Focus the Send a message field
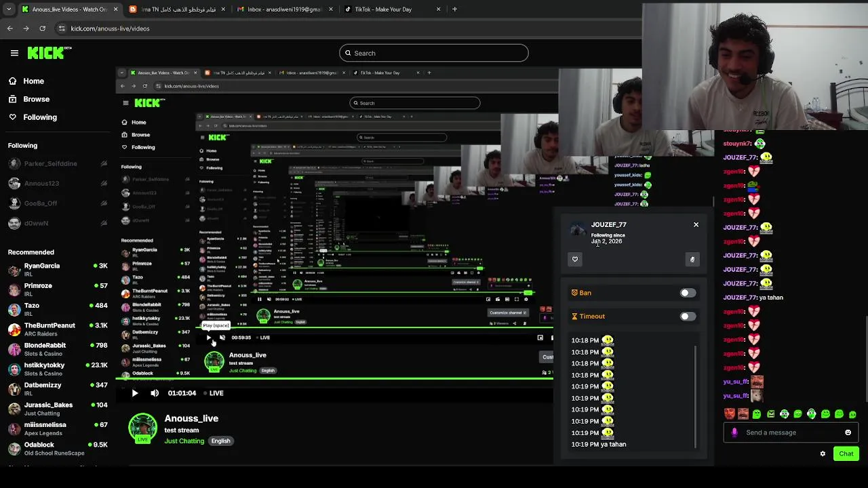868x488 pixels. [790, 432]
